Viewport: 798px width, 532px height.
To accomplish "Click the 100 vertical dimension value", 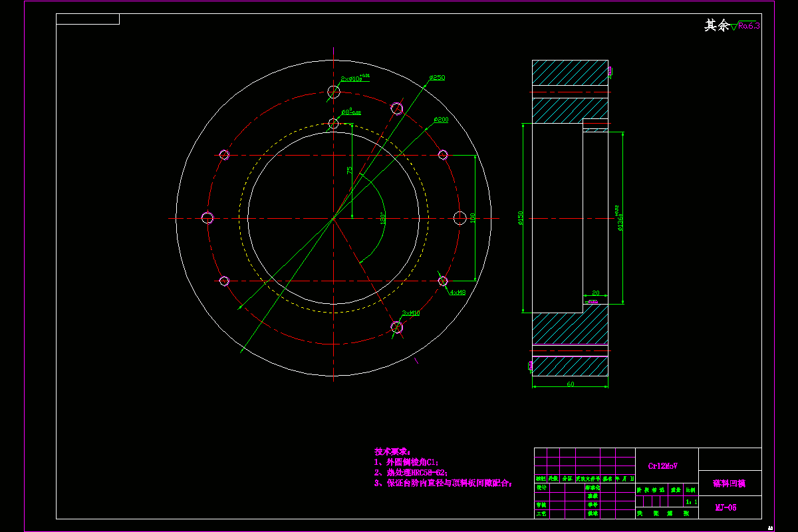I will coord(472,218).
